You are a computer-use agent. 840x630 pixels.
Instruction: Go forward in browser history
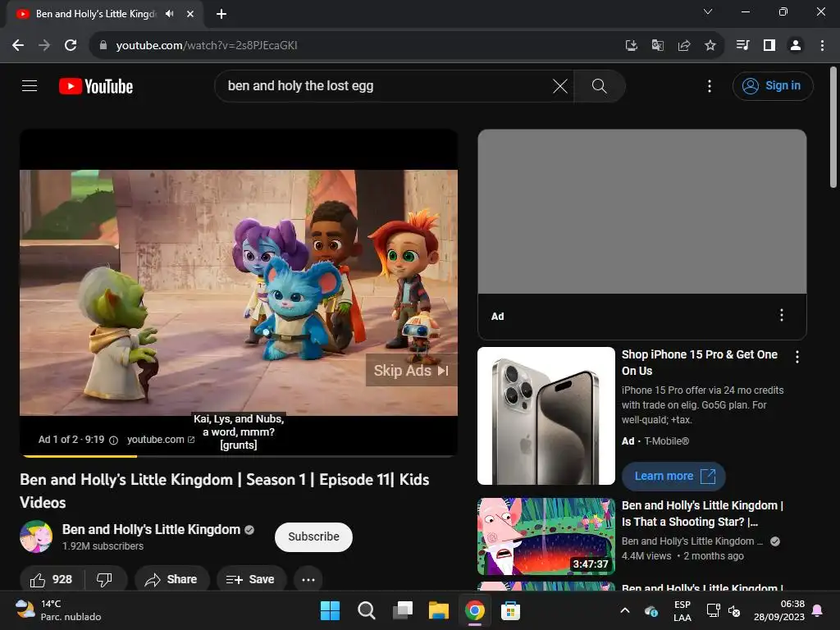tap(44, 46)
